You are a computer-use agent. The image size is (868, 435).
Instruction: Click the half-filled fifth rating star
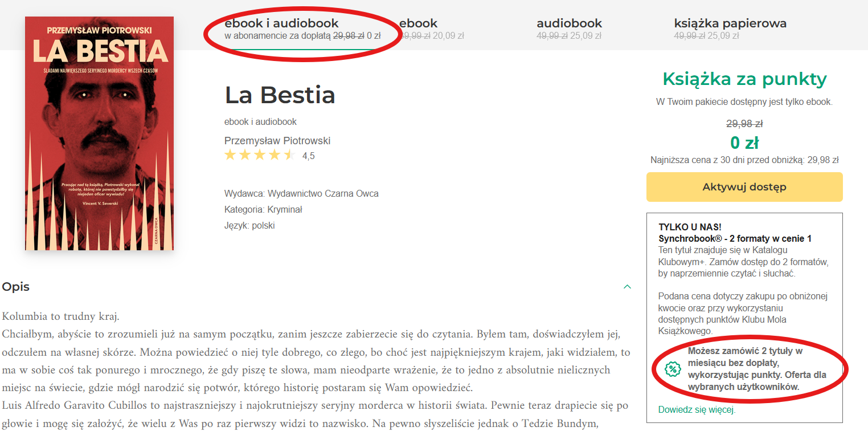[289, 155]
